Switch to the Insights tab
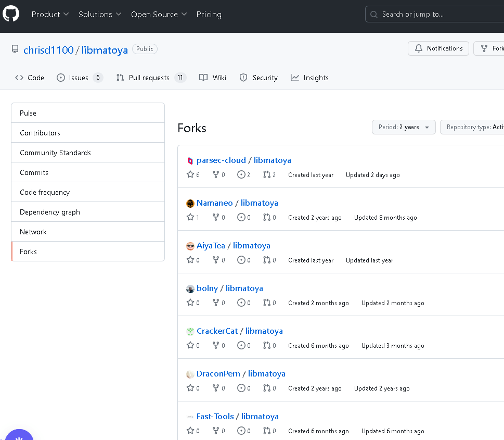504x440 pixels. coord(309,78)
